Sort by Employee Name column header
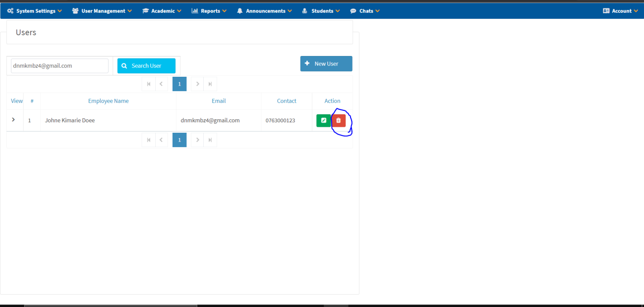The image size is (644, 307). click(108, 101)
